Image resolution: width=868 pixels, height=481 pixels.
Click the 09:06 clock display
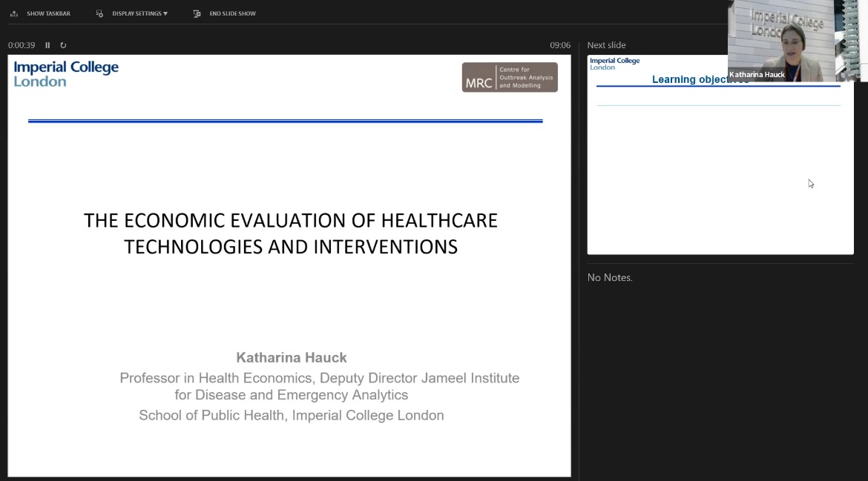coord(559,45)
